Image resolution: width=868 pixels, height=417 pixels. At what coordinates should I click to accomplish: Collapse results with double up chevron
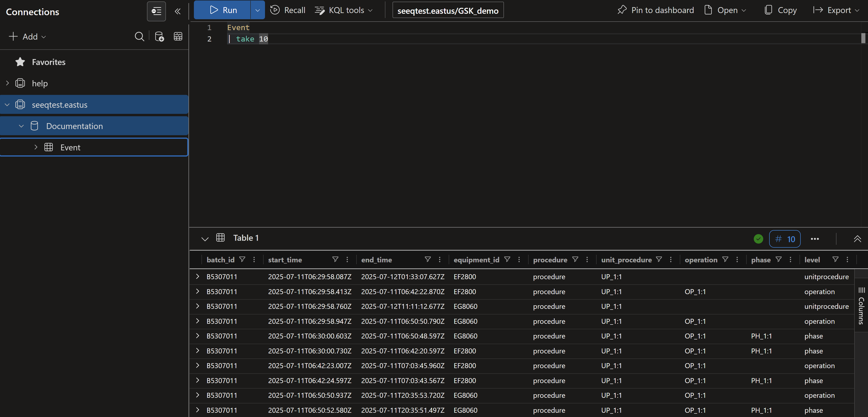857,239
